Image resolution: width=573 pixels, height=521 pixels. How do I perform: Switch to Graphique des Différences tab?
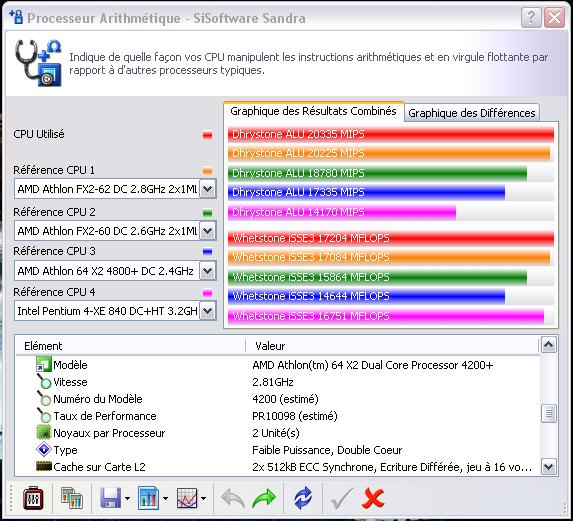(x=471, y=113)
